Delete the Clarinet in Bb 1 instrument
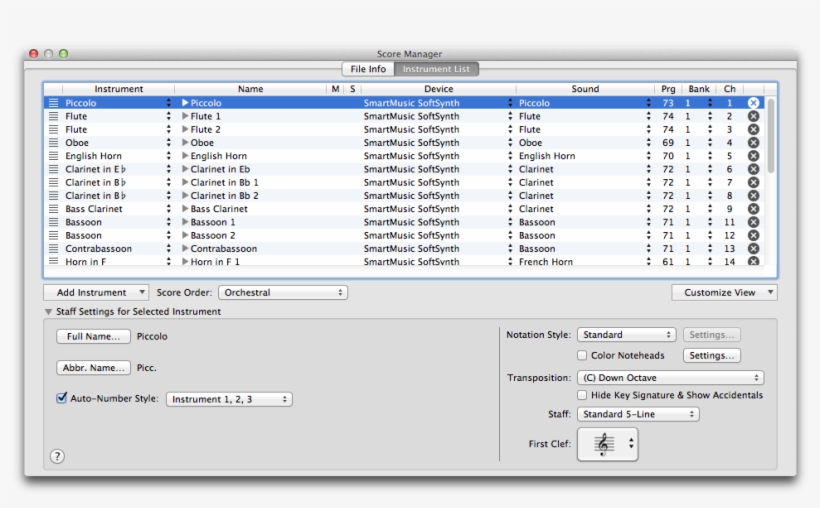The height and width of the screenshot is (508, 820). pos(753,182)
